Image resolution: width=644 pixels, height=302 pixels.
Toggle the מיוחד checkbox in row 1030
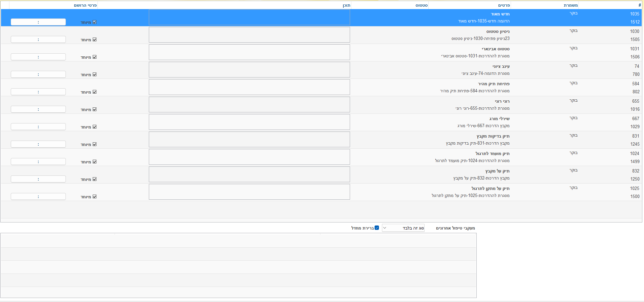coord(95,40)
